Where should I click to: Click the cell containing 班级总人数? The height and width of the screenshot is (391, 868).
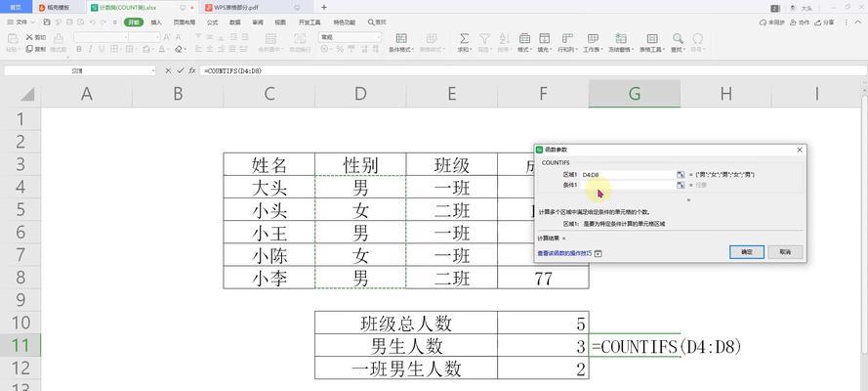point(406,323)
